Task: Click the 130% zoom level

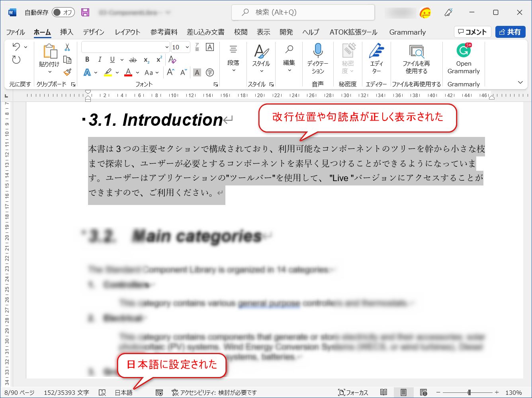Action: [x=514, y=392]
